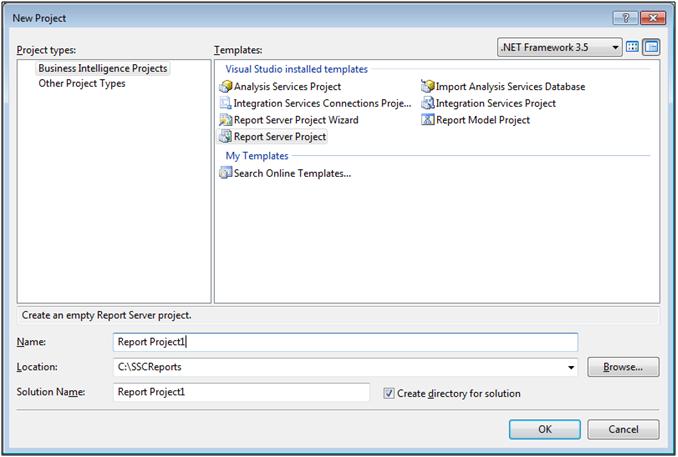Open the .NET Framework 3.5 dropdown

click(x=616, y=47)
